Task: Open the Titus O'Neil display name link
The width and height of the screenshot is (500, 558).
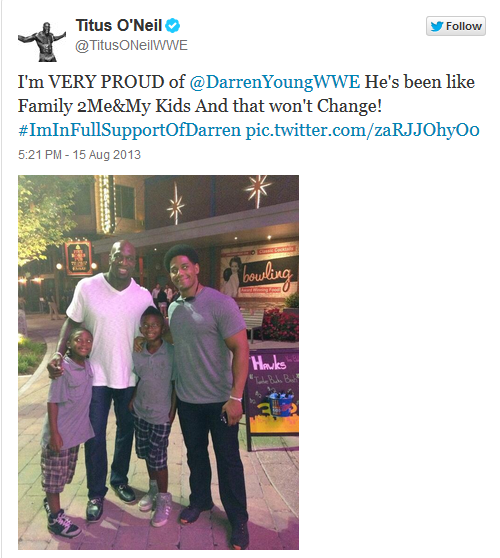Action: point(119,26)
